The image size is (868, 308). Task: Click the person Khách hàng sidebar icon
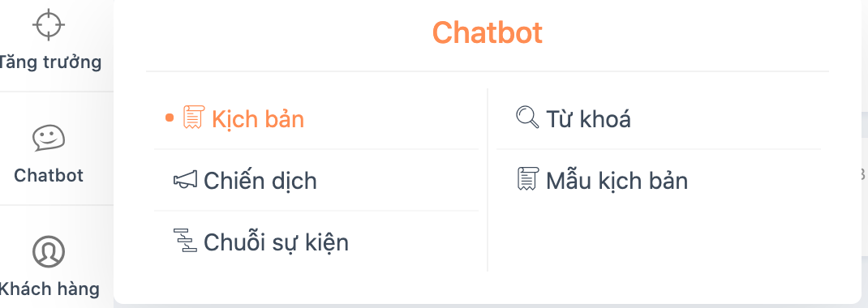tap(49, 251)
